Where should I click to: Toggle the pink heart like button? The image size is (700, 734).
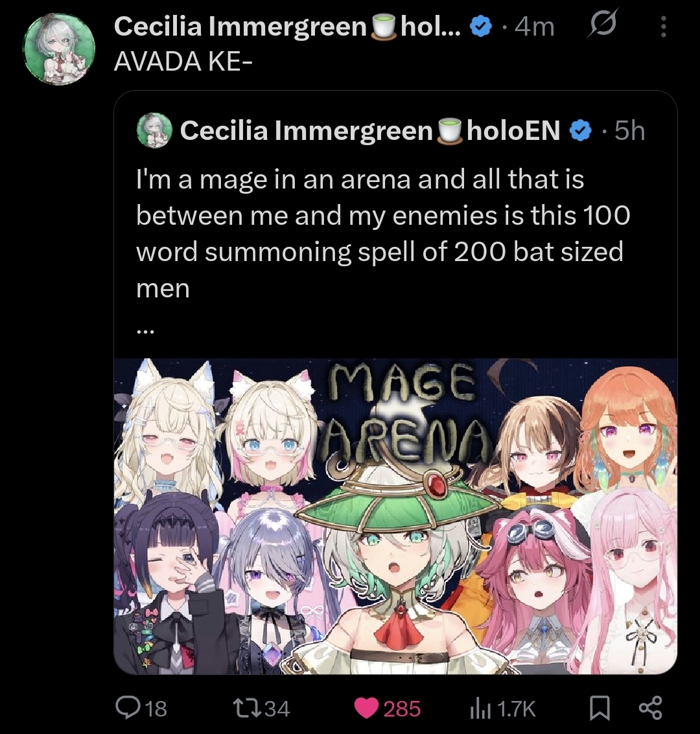pos(366,708)
